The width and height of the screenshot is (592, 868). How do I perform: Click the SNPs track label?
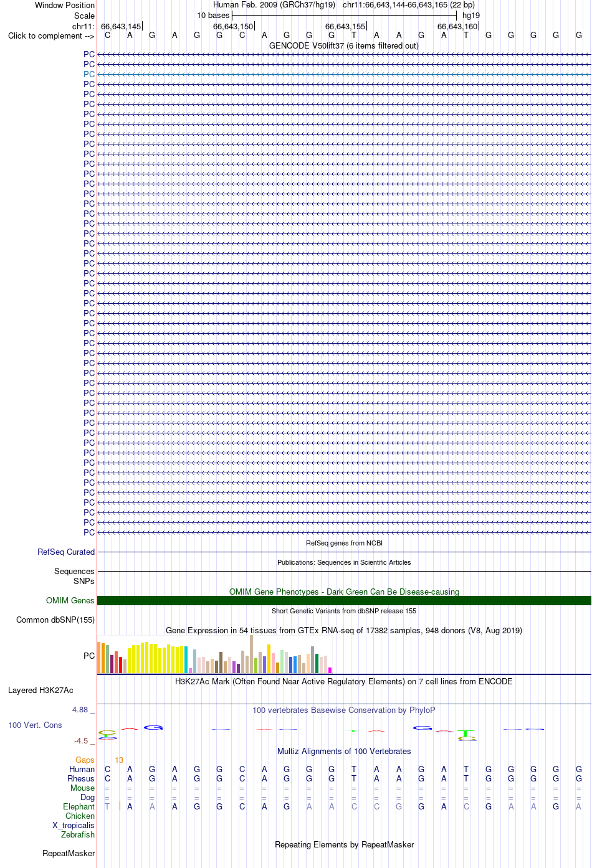click(84, 581)
